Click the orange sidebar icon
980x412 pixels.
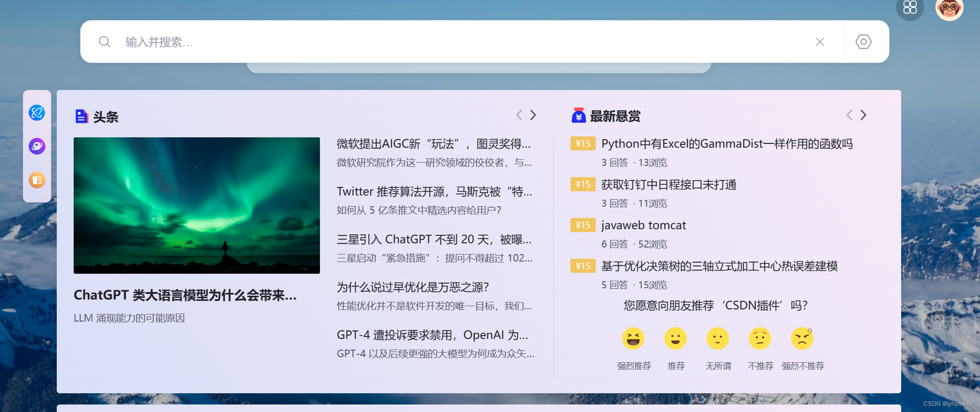(x=37, y=180)
